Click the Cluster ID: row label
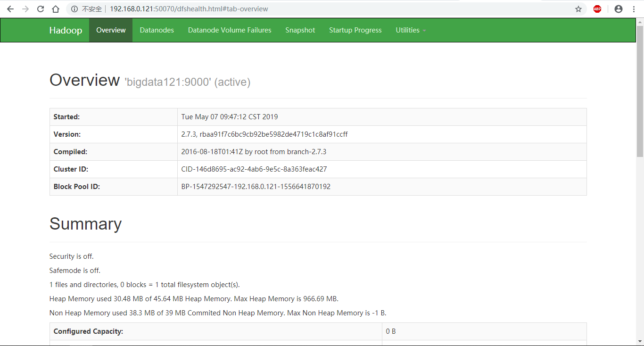The height and width of the screenshot is (346, 644). [x=71, y=169]
